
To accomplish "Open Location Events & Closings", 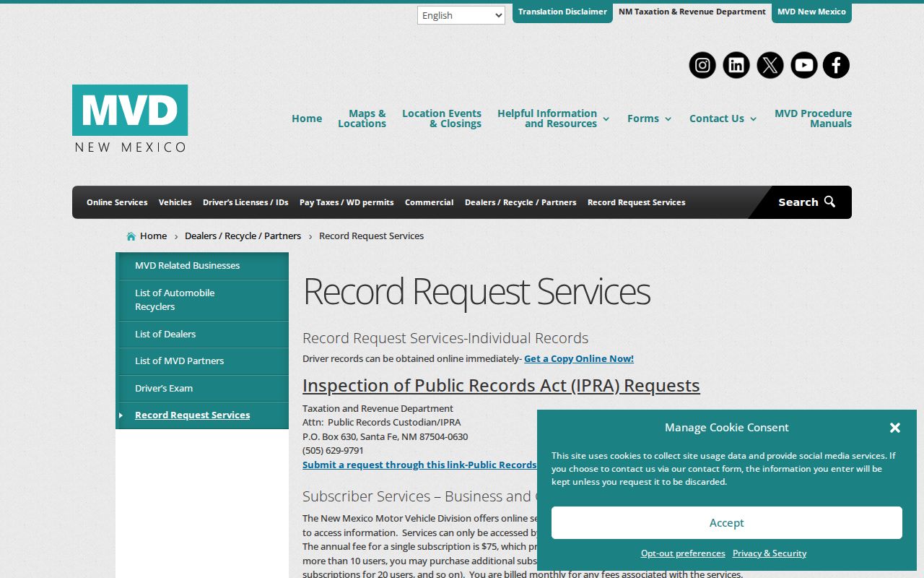I will tap(442, 118).
